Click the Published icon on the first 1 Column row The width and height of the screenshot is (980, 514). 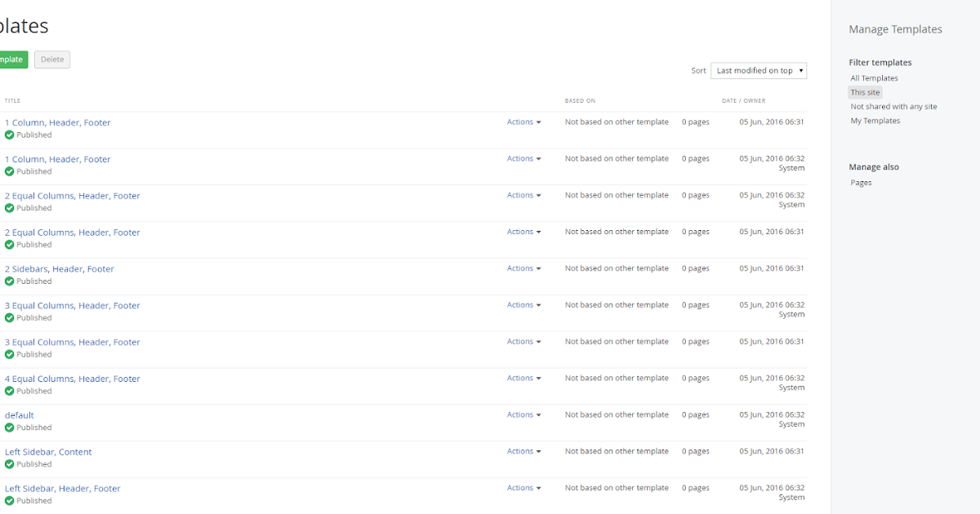point(7,135)
